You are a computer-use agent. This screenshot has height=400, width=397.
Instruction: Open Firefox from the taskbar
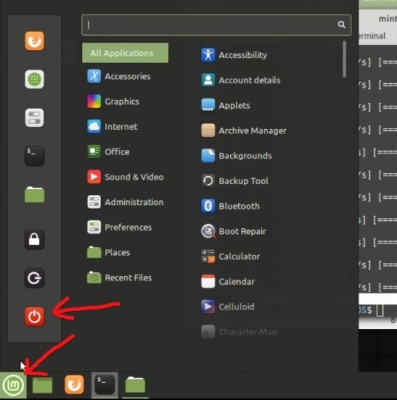coord(74,385)
